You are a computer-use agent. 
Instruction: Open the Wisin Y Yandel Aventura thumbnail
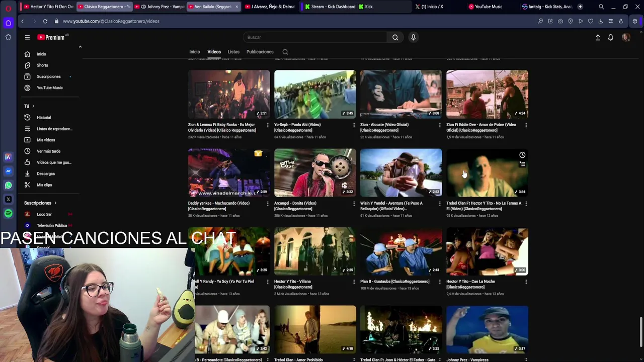pyautogui.click(x=401, y=172)
